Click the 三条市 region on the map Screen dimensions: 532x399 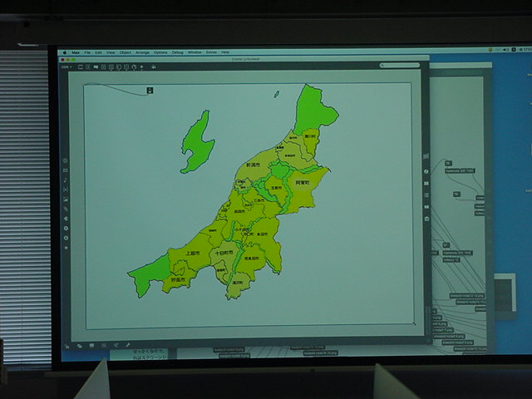point(259,200)
